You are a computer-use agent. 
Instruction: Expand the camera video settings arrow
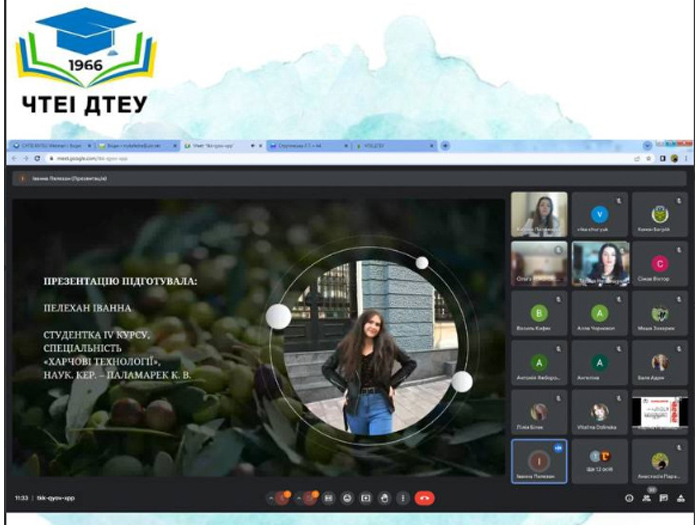tap(300, 497)
